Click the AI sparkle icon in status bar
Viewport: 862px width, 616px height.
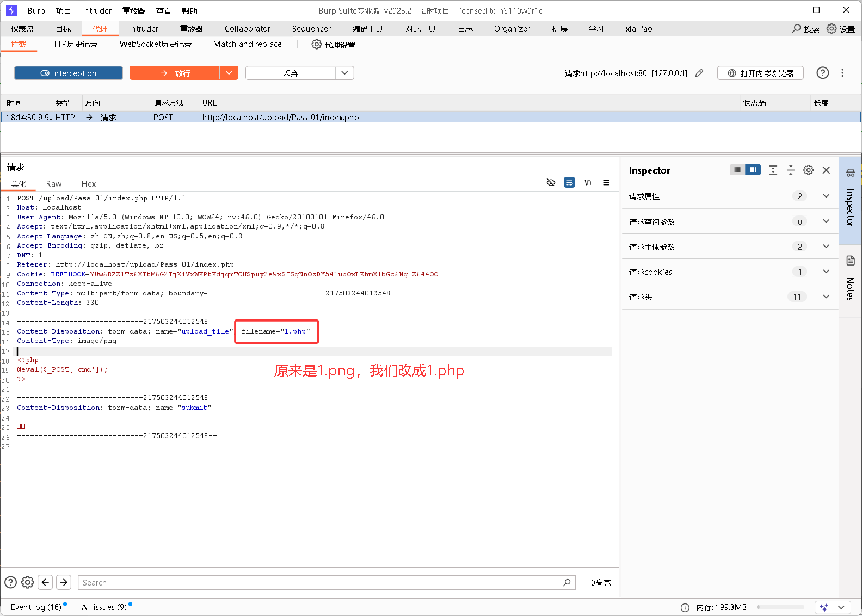823,607
